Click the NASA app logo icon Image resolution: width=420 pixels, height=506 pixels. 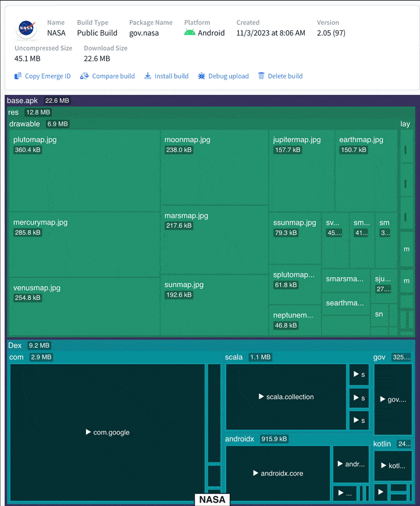(x=26, y=28)
